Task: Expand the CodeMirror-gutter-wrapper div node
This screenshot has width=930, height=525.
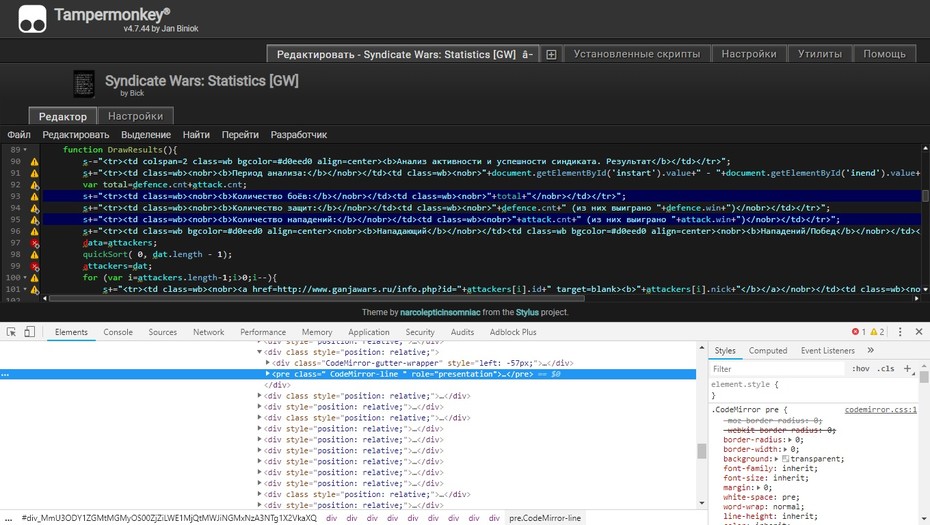Action: (267, 363)
